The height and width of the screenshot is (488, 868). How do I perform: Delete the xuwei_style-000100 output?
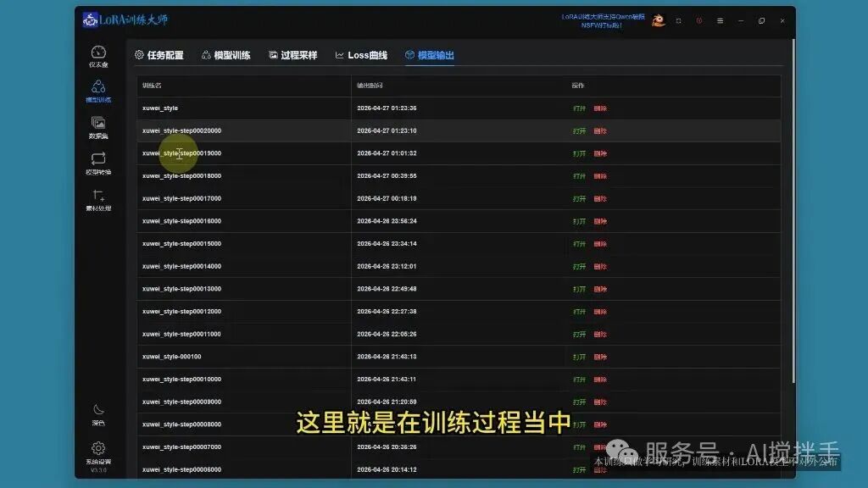(x=600, y=358)
